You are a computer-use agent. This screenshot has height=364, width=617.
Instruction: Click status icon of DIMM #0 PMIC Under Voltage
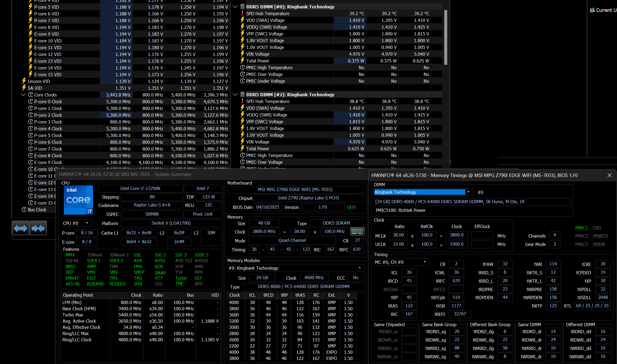pyautogui.click(x=243, y=81)
